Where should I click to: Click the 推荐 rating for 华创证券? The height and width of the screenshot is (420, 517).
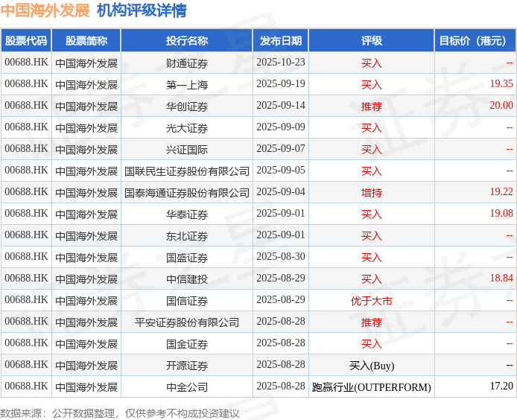[x=372, y=106]
